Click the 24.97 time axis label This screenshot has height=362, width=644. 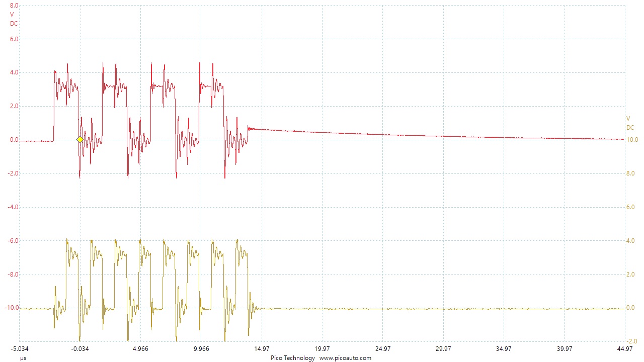click(x=382, y=349)
